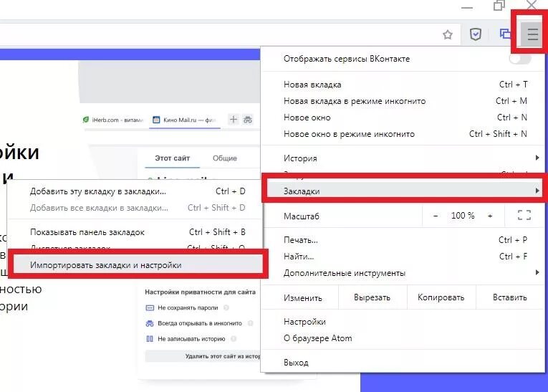Viewport: 548px width, 392px height.
Task: Click the blue windows icon beside shield
Action: pos(505,34)
